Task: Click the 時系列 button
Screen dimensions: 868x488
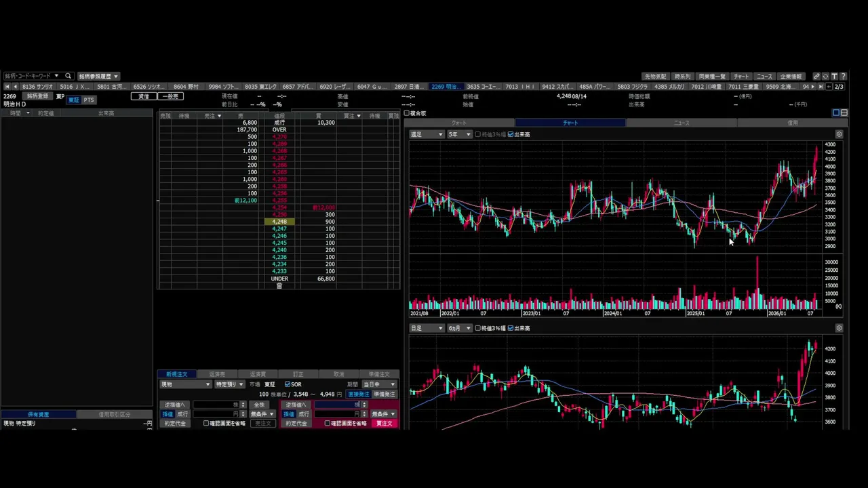Action: 683,77
